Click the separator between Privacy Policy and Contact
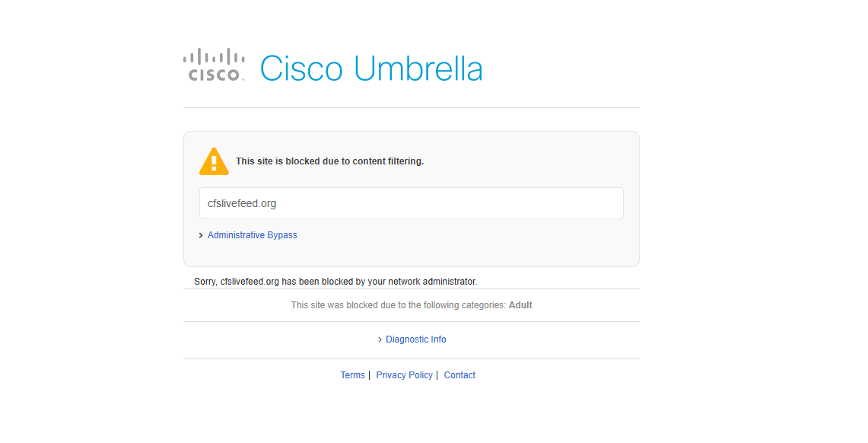This screenshot has width=868, height=443. [x=437, y=375]
